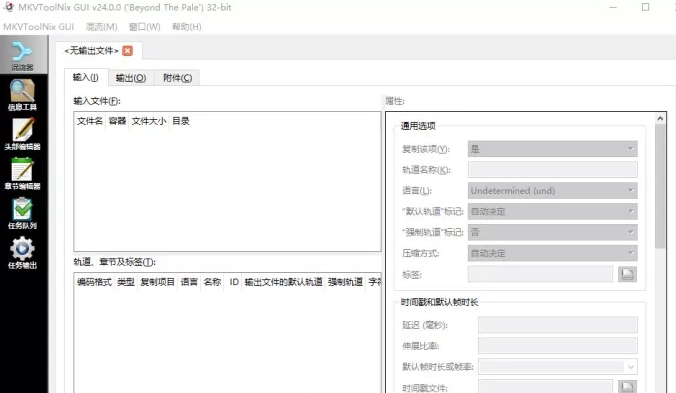Open the MKVToolNix GUI menu

tap(39, 27)
